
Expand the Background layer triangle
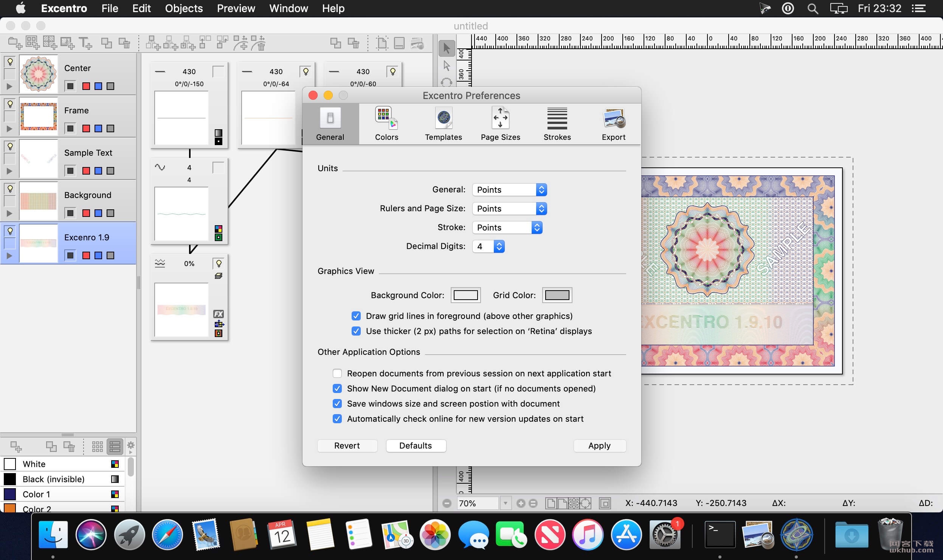(9, 213)
